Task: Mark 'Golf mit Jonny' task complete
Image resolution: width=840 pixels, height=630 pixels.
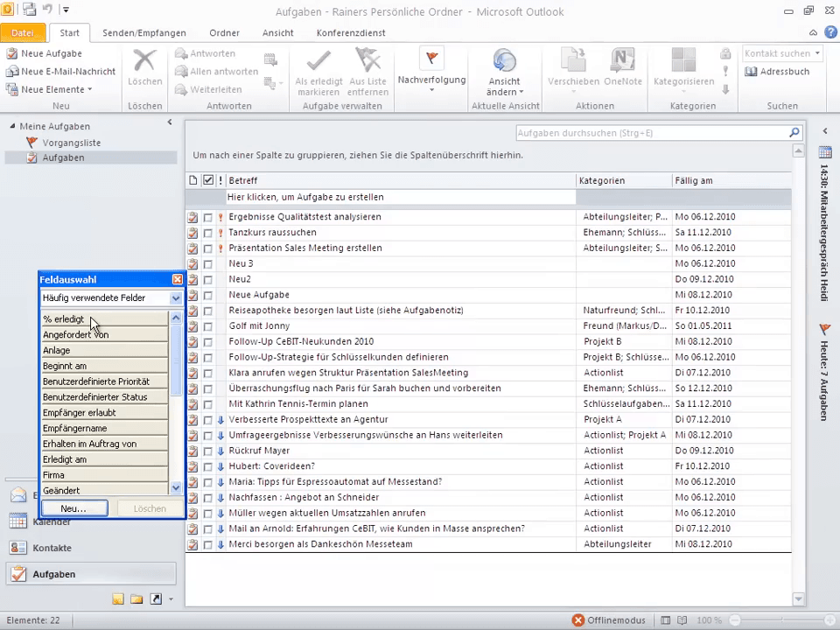Action: click(x=208, y=326)
